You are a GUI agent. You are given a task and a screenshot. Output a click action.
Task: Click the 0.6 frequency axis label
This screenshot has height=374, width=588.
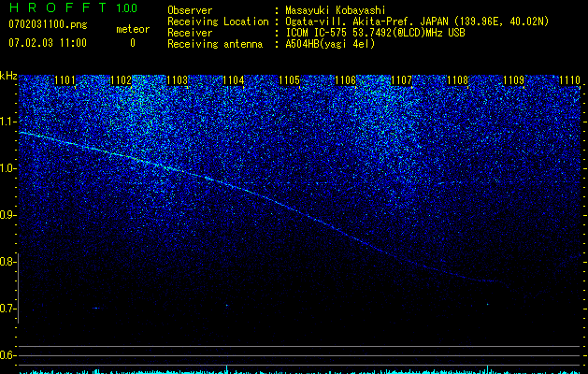8,355
